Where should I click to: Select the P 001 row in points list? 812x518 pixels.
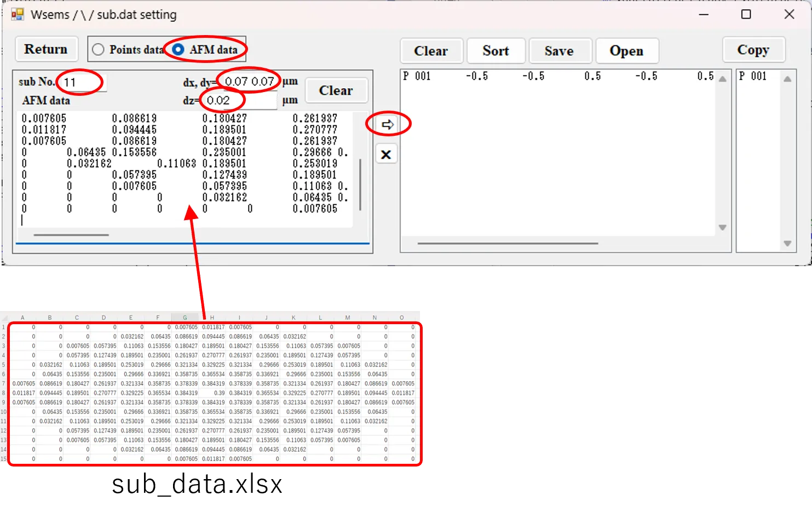[558, 76]
